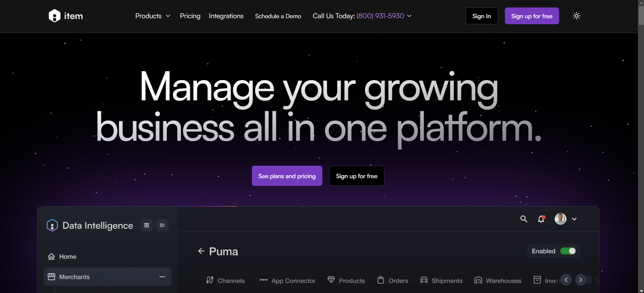
Task: Expand the Call Us Today phone dropdown
Action: [409, 16]
